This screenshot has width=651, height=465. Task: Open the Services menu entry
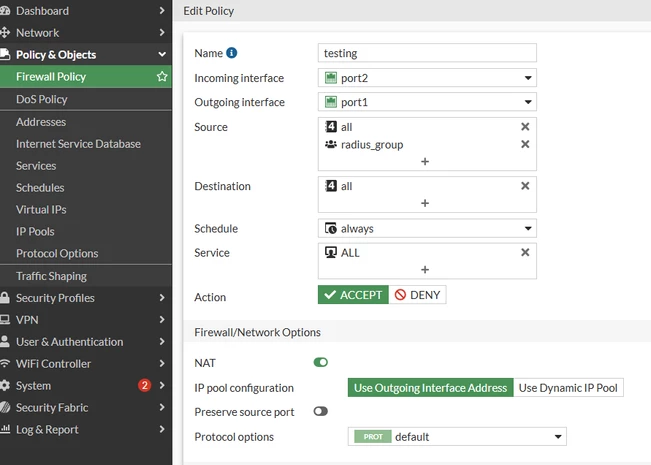86,166
